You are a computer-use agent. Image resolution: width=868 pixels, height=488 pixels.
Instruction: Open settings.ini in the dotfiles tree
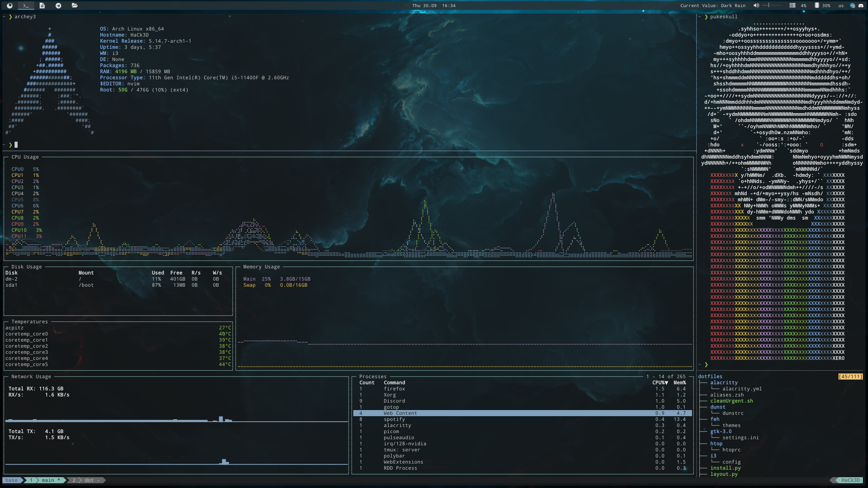click(741, 438)
